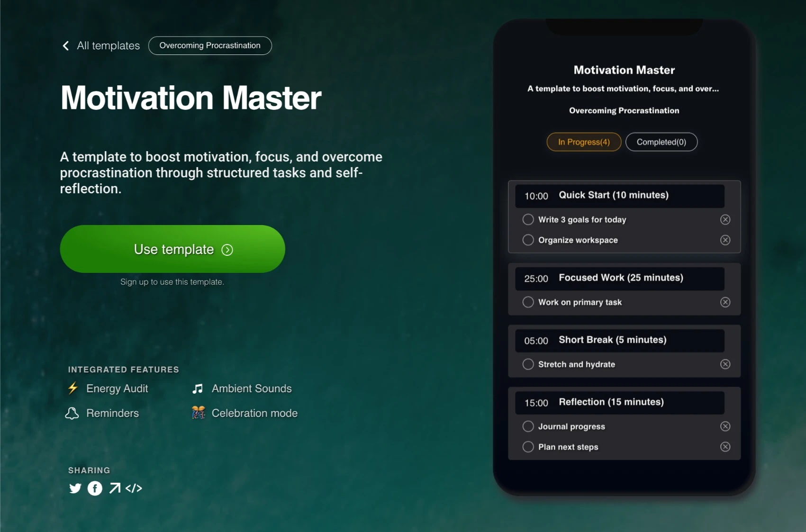Dismiss the Plan next steps task
806x532 pixels.
[725, 447]
